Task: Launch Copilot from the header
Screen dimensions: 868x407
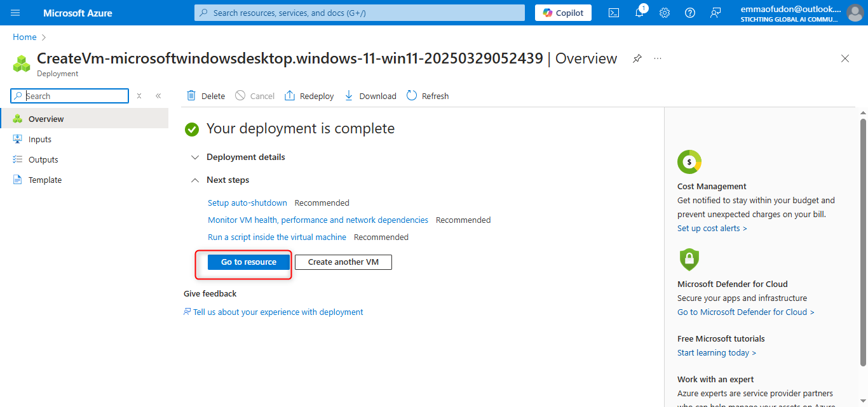Action: click(x=563, y=13)
